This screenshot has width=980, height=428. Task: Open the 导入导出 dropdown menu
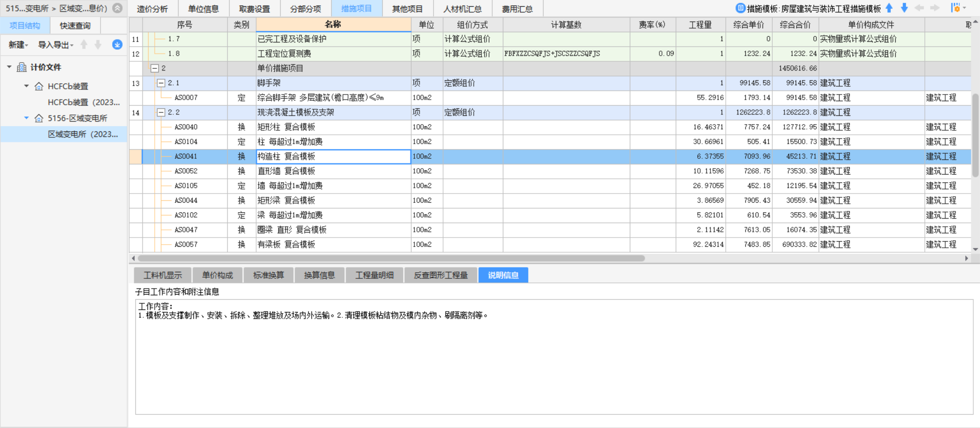click(56, 45)
